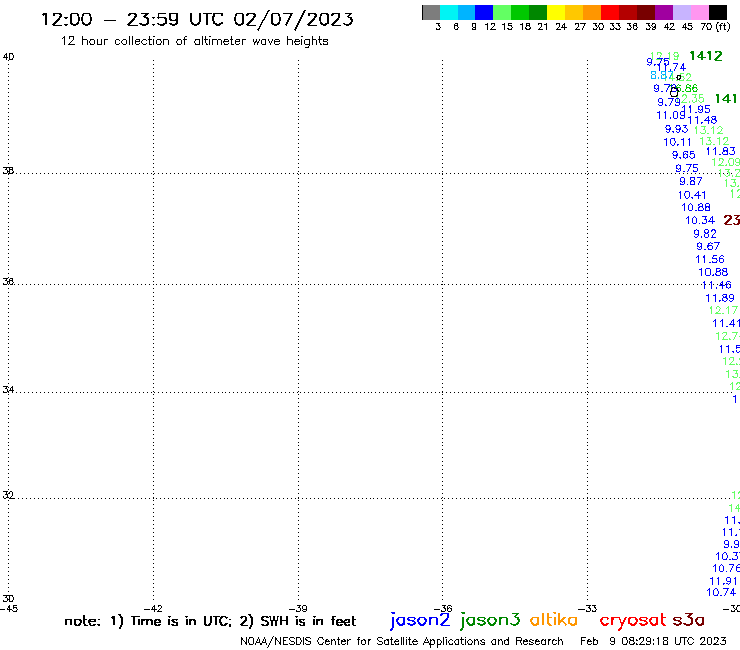Click the wave height value "11.46"
Viewport: 740px width, 650px height.
pos(716,285)
